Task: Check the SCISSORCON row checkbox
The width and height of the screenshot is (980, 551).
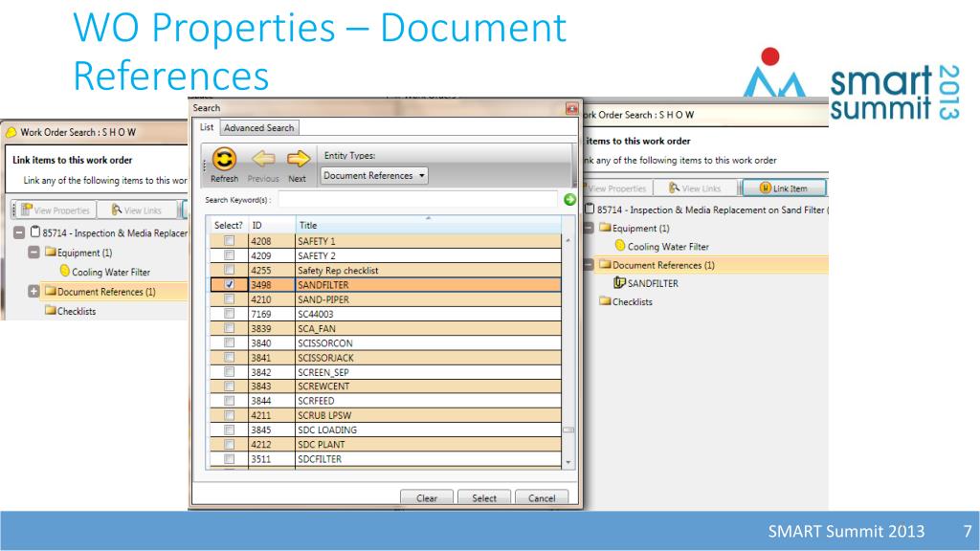Action: (x=230, y=342)
